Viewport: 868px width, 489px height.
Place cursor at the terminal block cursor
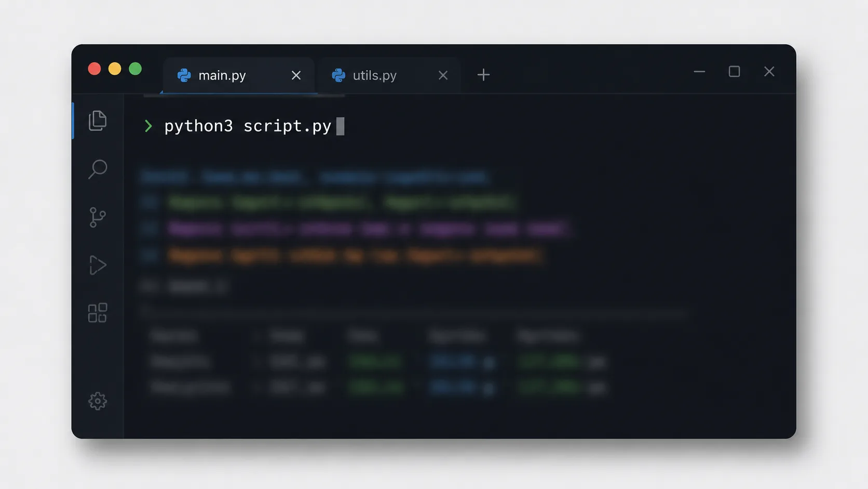340,126
